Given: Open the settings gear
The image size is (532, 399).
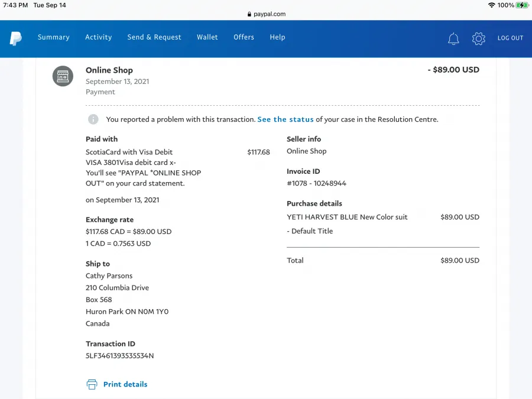Looking at the screenshot, I should click(478, 38).
